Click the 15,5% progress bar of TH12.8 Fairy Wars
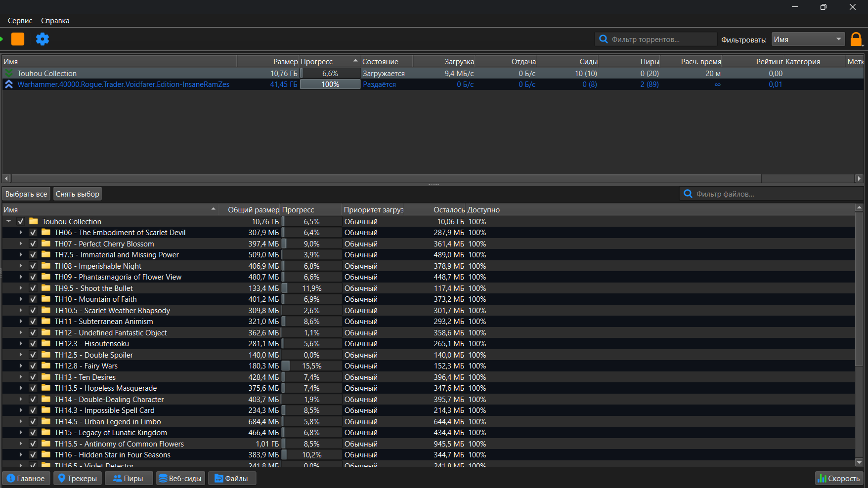The width and height of the screenshot is (868, 488). tap(311, 366)
